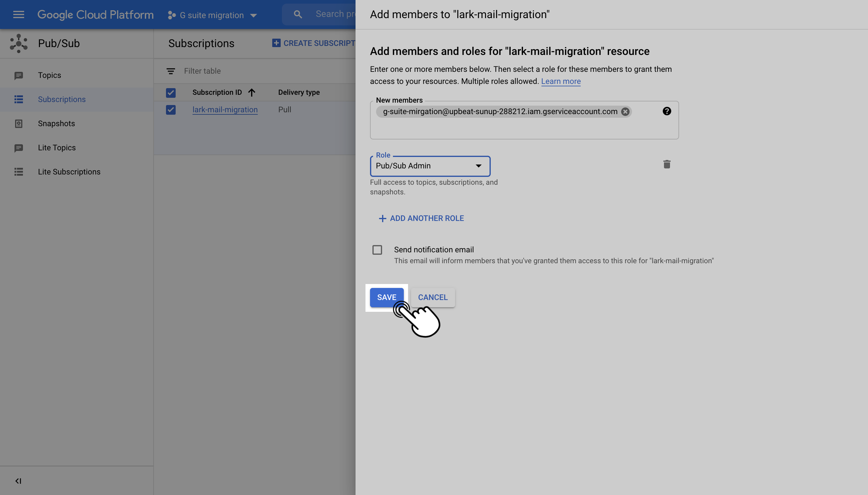
Task: Click the Subscription ID column header
Action: click(x=217, y=92)
